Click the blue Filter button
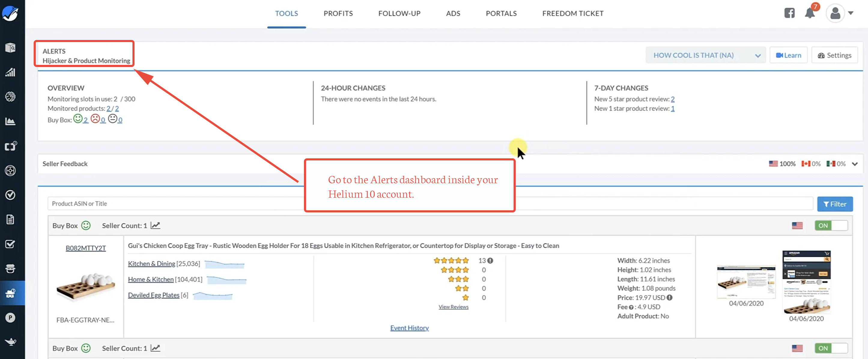This screenshot has width=868, height=359. (x=835, y=204)
